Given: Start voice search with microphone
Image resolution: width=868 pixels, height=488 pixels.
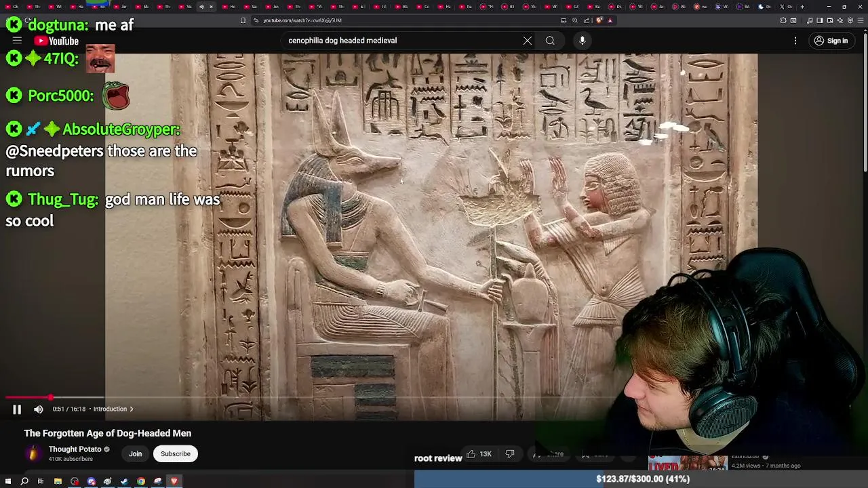Looking at the screenshot, I should (582, 41).
